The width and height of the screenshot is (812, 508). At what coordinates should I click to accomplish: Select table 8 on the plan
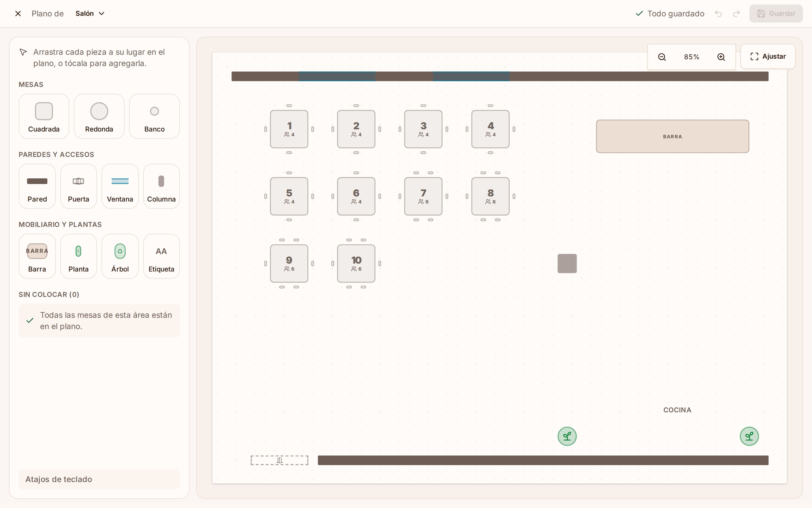(491, 196)
